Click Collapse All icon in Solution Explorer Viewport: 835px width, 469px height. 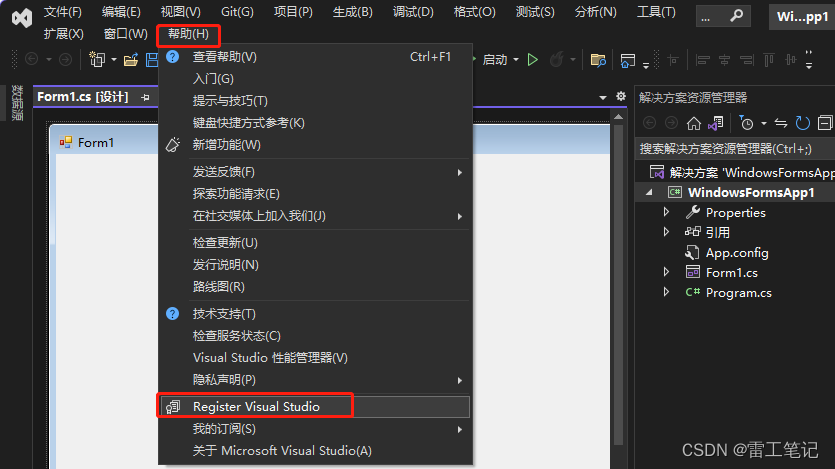825,123
